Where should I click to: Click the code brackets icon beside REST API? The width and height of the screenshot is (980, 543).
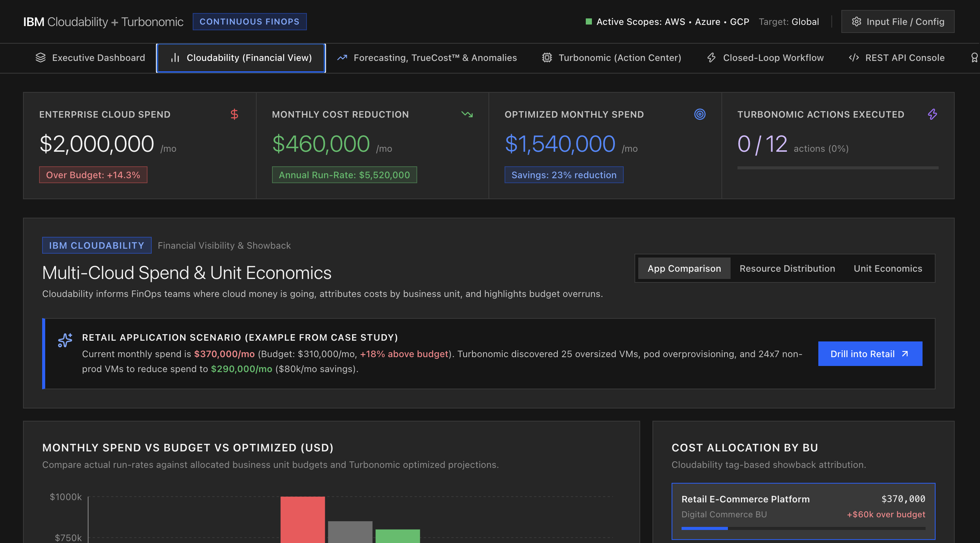(x=854, y=58)
